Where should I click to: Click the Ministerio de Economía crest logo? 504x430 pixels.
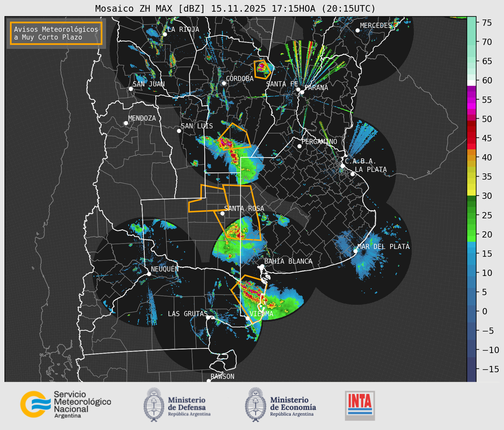click(256, 405)
